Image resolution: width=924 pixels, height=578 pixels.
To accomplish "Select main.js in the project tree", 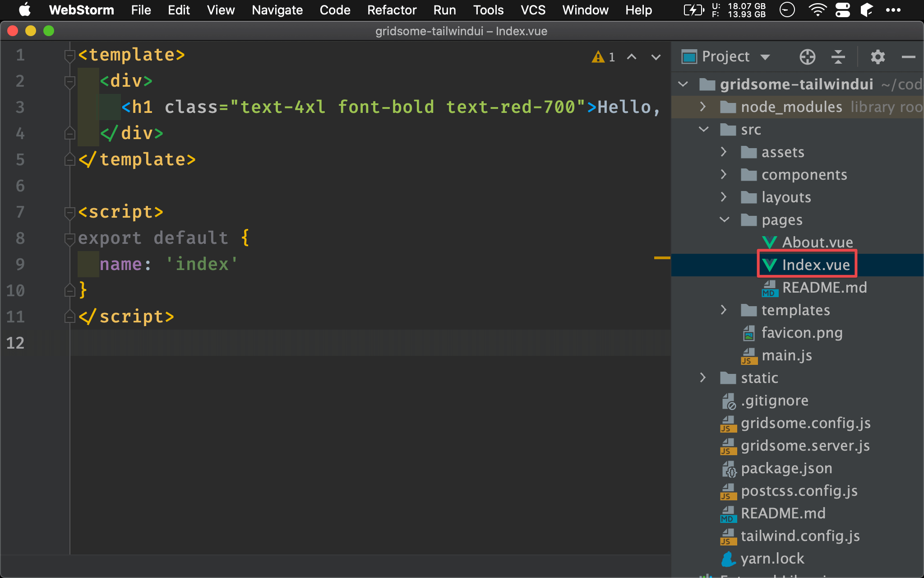I will pos(787,355).
